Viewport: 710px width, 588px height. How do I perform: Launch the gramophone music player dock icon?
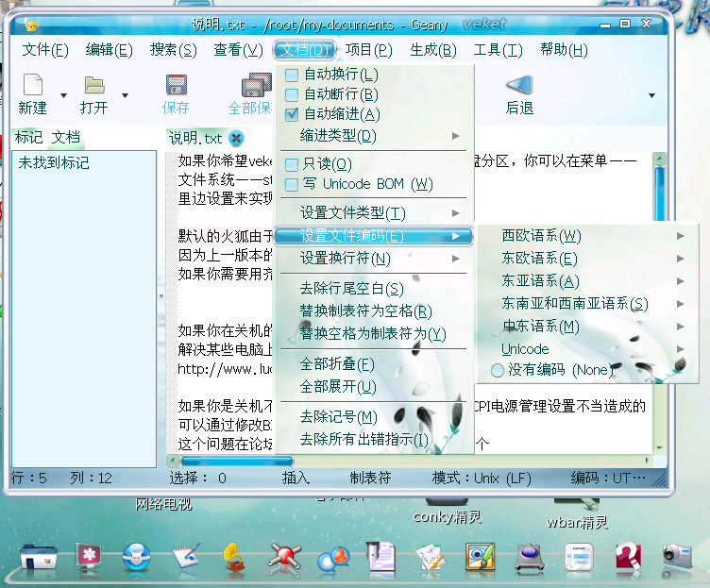233,557
